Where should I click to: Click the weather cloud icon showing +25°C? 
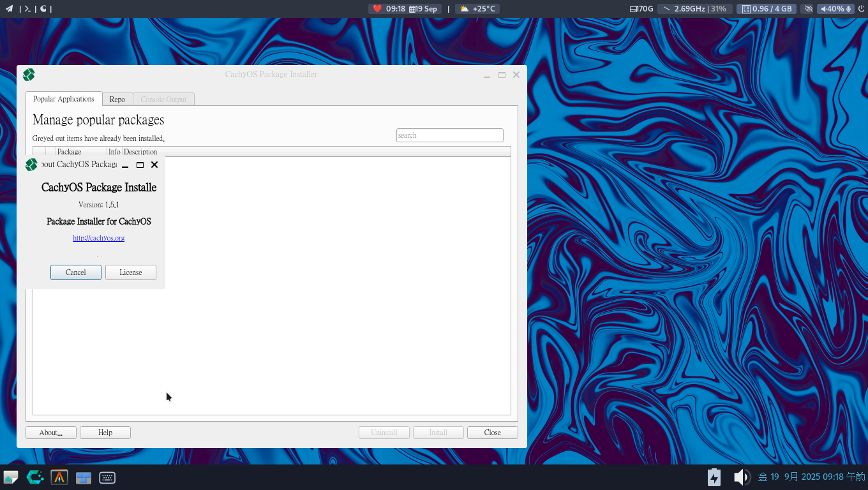(464, 9)
